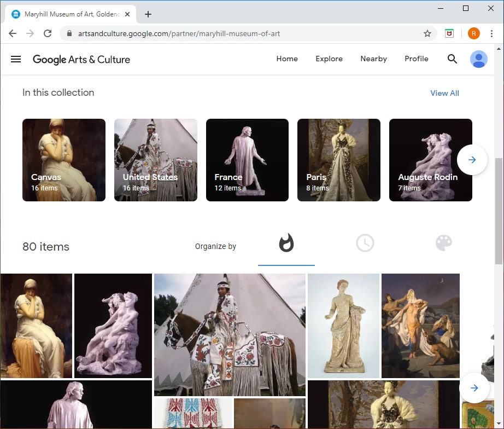Open the France 12 items card
This screenshot has height=429, width=504.
point(247,160)
